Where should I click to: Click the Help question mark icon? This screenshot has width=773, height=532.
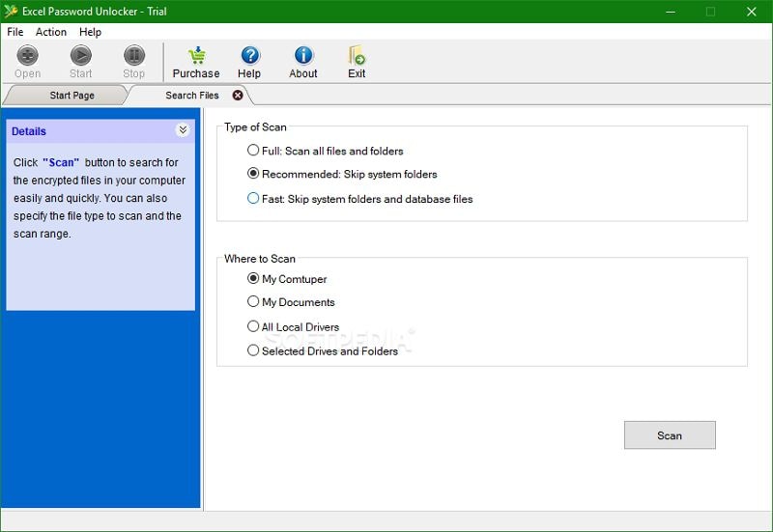[x=250, y=55]
